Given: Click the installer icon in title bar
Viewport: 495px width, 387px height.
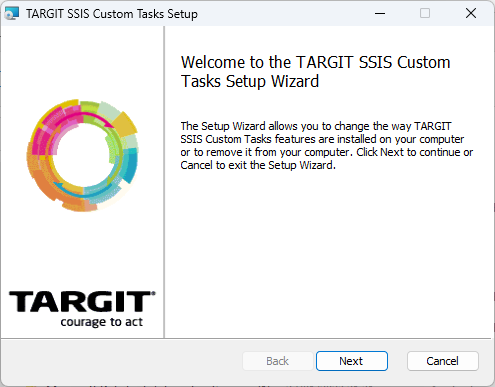Looking at the screenshot, I should coord(12,14).
